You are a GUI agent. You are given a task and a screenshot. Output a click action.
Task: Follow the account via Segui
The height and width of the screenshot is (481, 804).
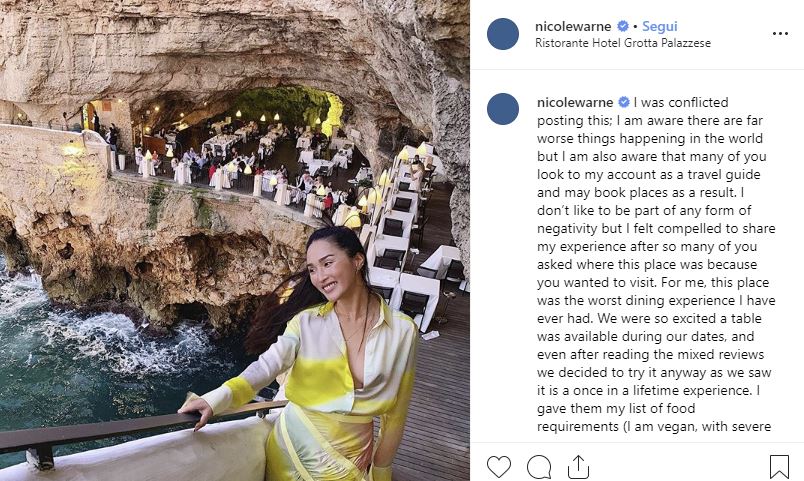tap(659, 26)
